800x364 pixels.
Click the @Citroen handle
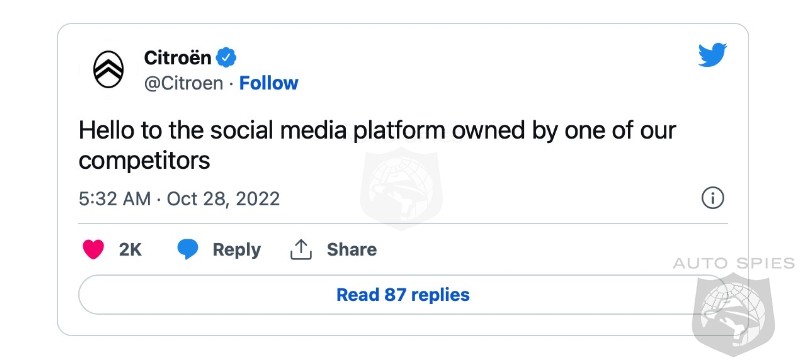pyautogui.click(x=184, y=83)
